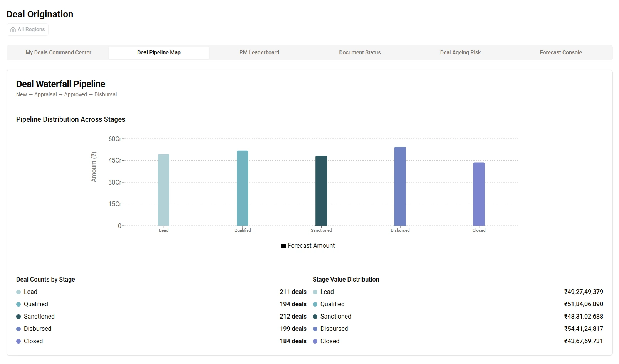Click the home icon in All Regions

tap(13, 30)
